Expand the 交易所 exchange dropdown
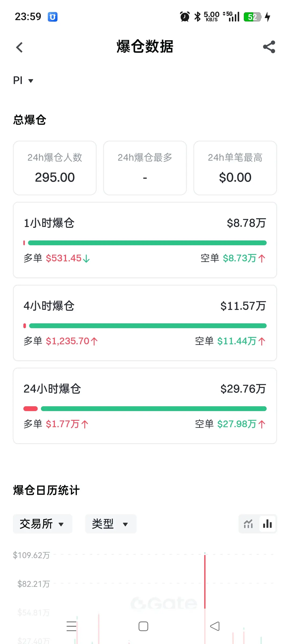The image size is (290, 644). (x=42, y=524)
